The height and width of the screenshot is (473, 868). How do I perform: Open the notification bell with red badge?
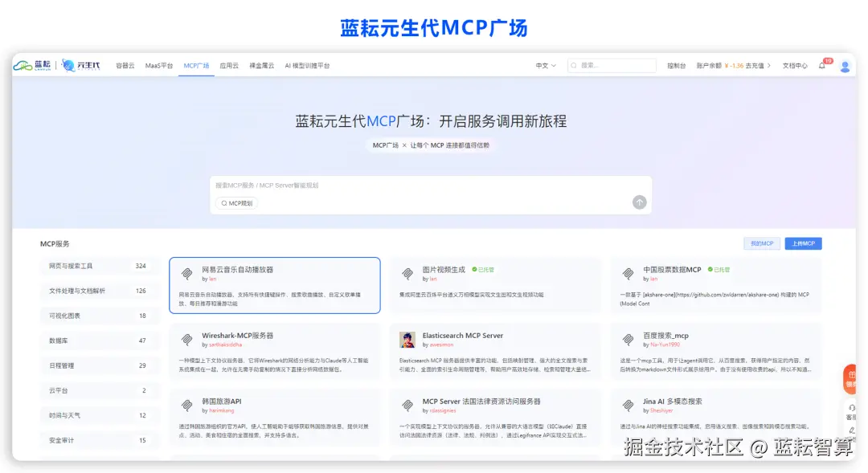pyautogui.click(x=822, y=65)
